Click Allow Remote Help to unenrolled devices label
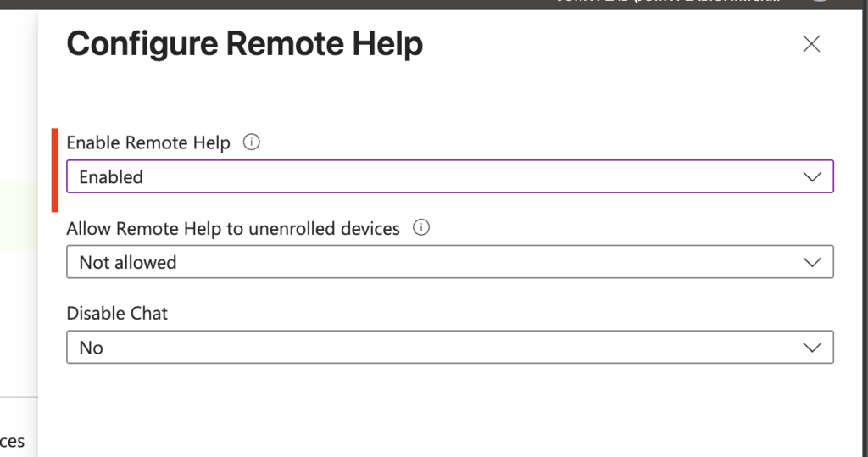Image resolution: width=868 pixels, height=457 pixels. pyautogui.click(x=233, y=228)
